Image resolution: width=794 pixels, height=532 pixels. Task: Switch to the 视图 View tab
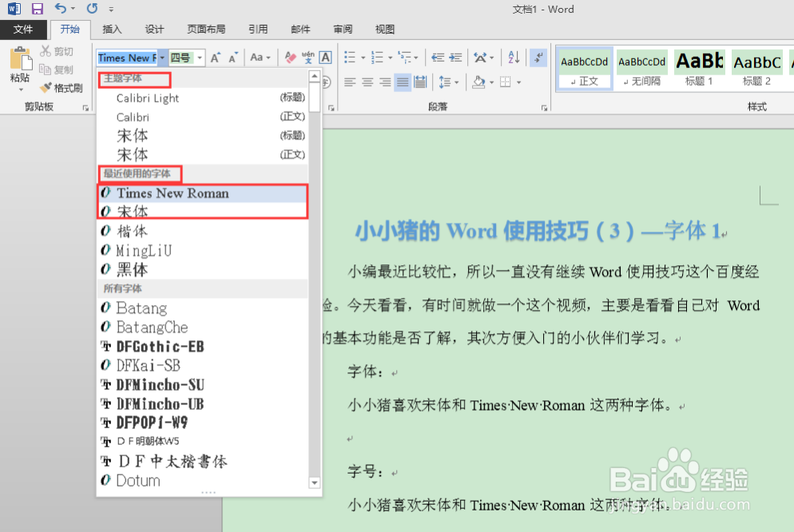(385, 30)
